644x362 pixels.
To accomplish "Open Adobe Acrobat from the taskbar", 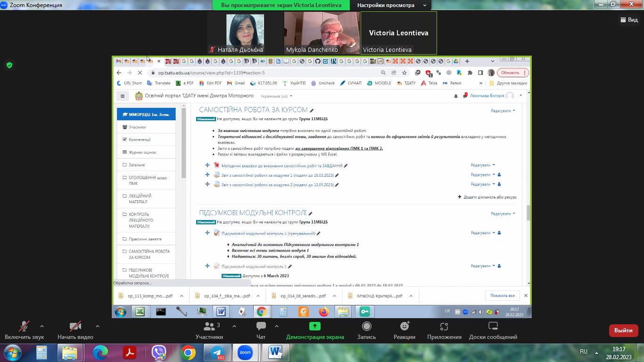I will coord(130,353).
